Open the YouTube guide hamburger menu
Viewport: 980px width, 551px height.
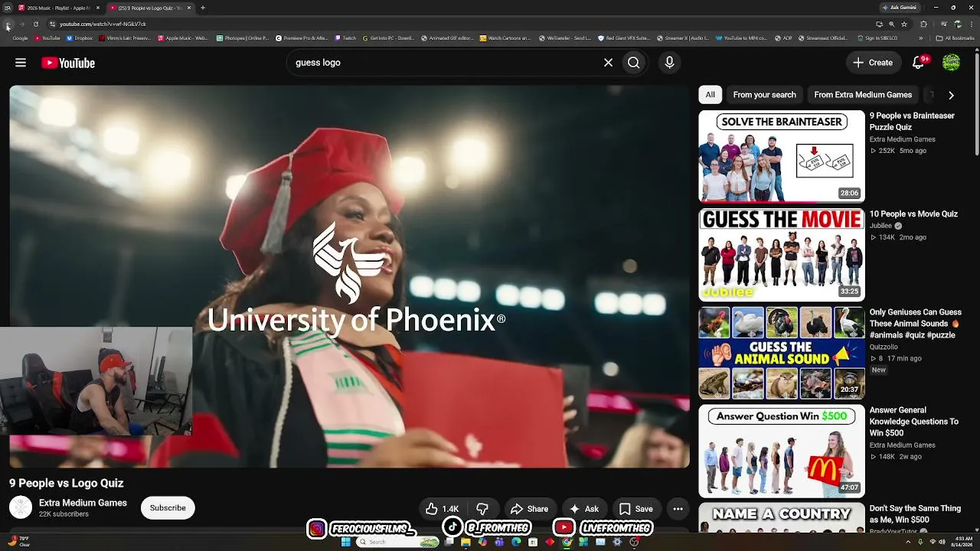(x=21, y=63)
